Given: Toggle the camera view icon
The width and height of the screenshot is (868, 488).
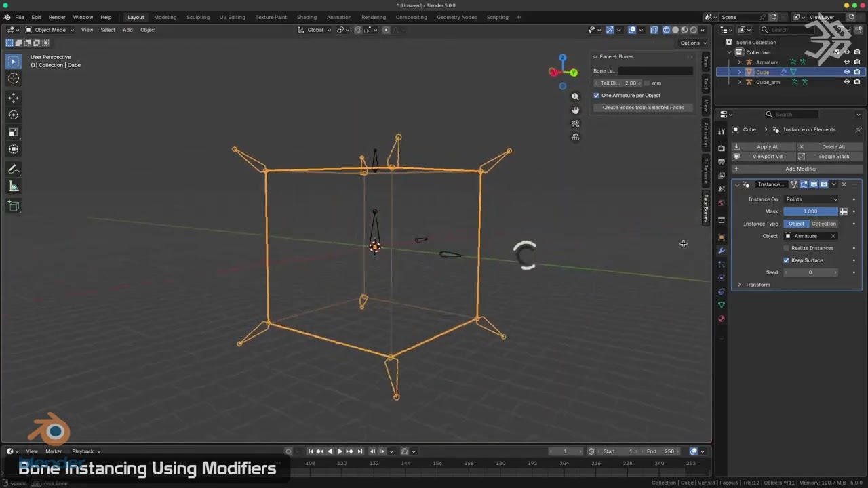Looking at the screenshot, I should 576,123.
